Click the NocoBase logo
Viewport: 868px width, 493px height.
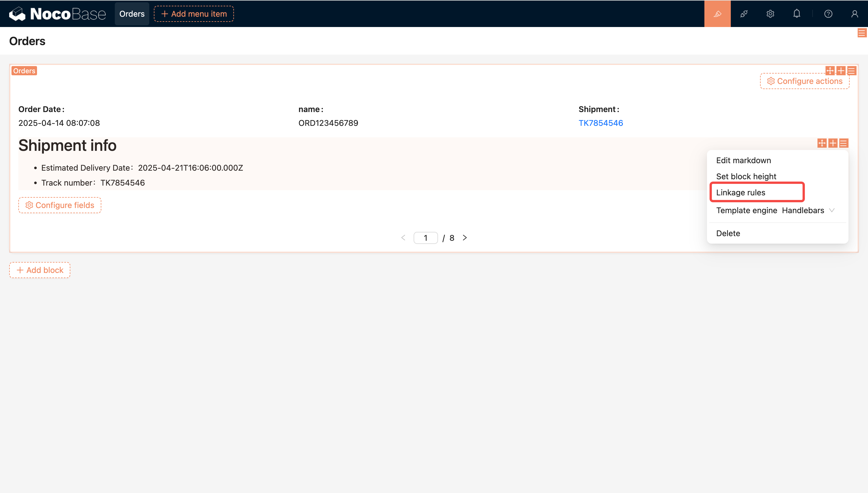pyautogui.click(x=57, y=14)
